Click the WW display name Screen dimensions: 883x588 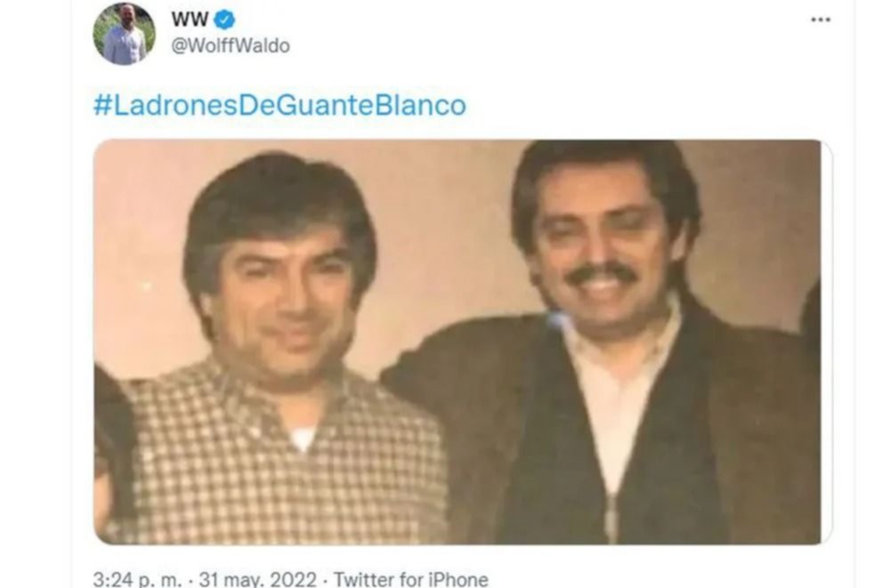pos(190,20)
